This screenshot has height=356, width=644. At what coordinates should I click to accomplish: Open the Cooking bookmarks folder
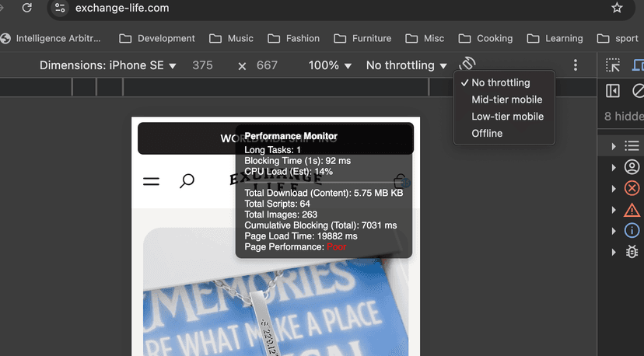[x=485, y=38]
